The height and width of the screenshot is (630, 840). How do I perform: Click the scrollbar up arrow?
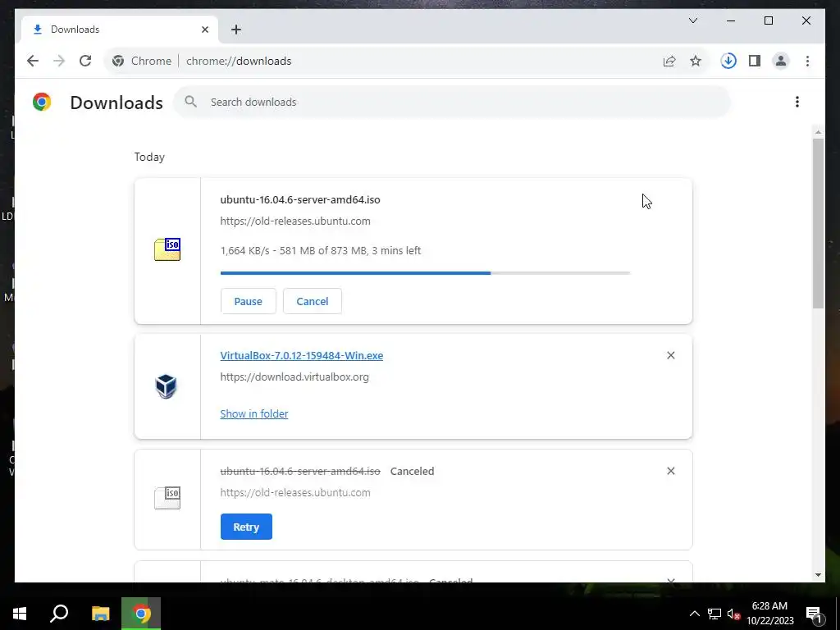pyautogui.click(x=818, y=132)
